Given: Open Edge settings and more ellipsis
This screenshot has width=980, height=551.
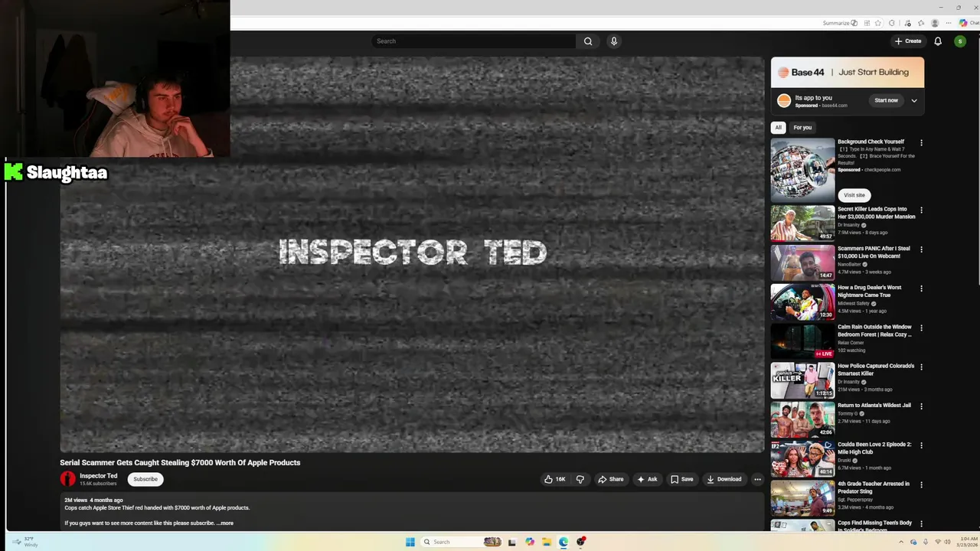Looking at the screenshot, I should [x=949, y=23].
